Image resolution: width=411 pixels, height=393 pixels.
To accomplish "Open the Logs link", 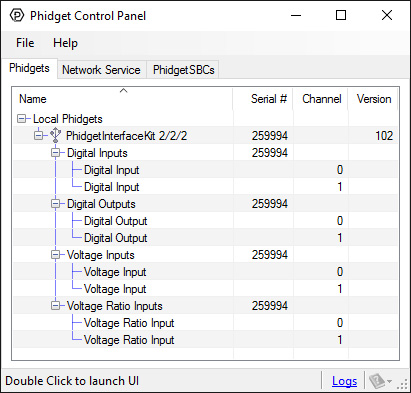I will [x=344, y=381].
